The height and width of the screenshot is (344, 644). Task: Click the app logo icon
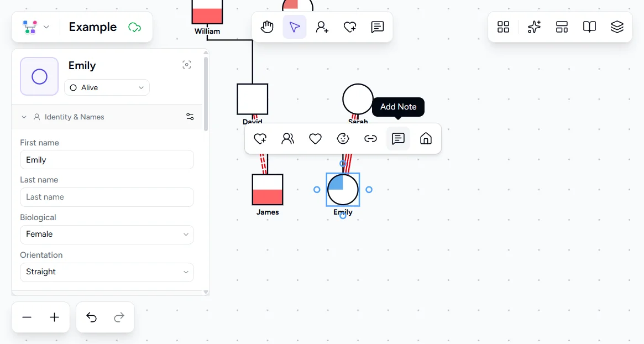coord(30,27)
